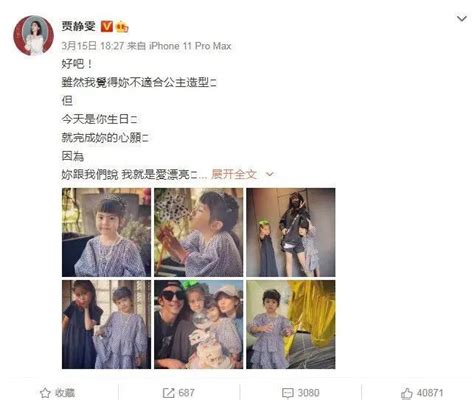
Task: Open comments via the speech bubble icon
Action: coord(288,393)
